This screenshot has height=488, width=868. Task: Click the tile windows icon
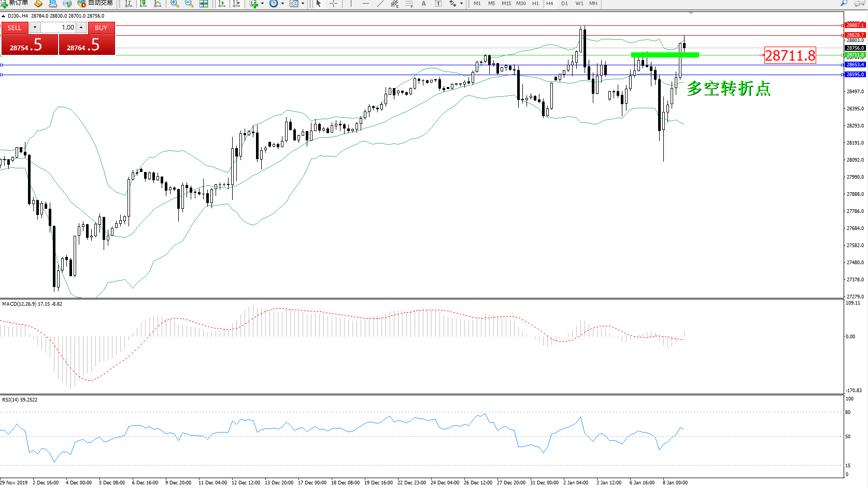click(204, 4)
